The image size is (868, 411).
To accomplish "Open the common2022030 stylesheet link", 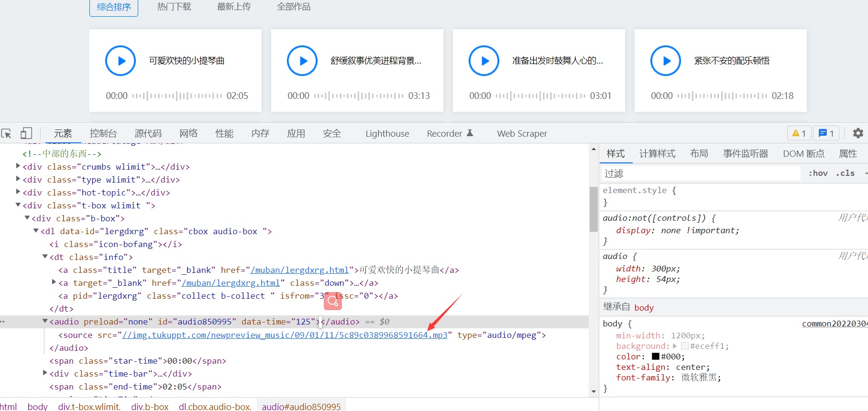I will [x=835, y=324].
